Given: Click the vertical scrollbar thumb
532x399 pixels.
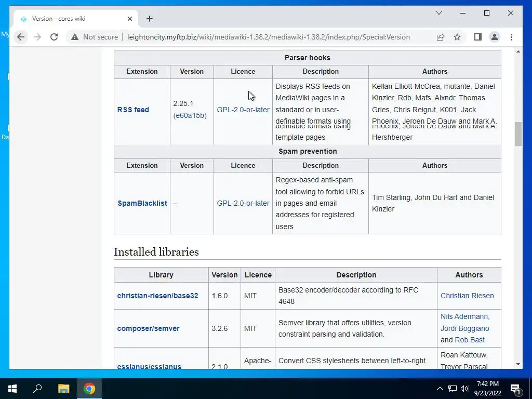Looking at the screenshot, I should pos(518,134).
